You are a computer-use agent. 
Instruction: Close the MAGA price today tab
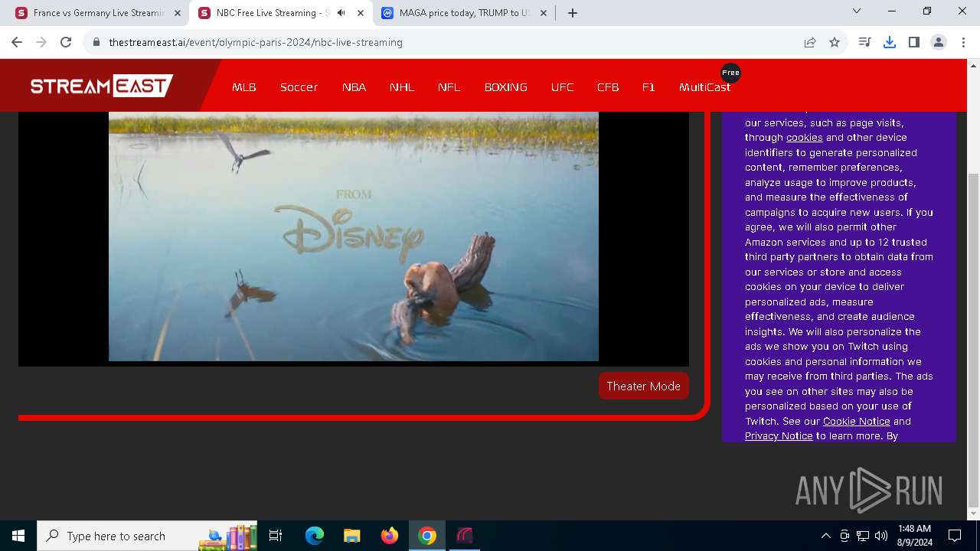(x=544, y=13)
